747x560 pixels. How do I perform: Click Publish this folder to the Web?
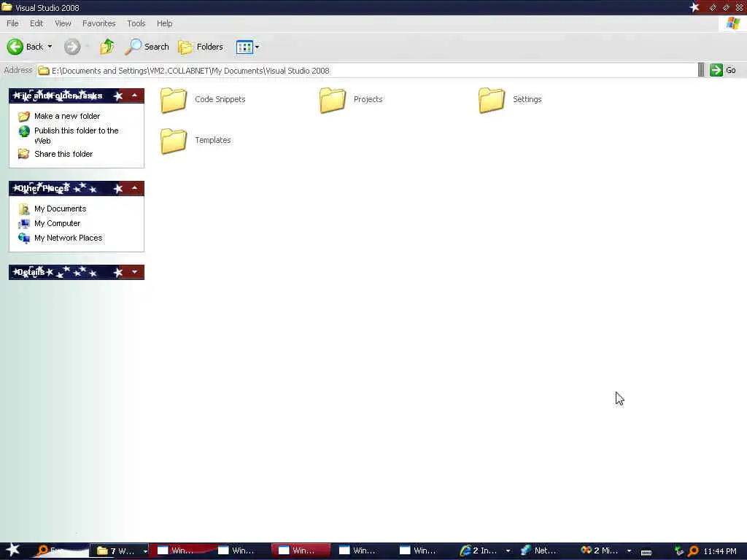point(76,136)
